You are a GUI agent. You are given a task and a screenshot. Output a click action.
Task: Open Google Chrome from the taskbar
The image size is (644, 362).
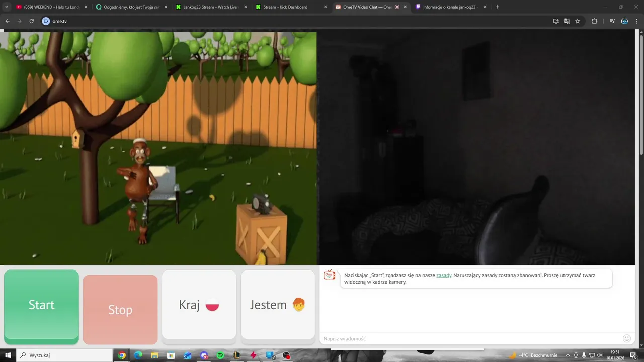tap(122, 355)
